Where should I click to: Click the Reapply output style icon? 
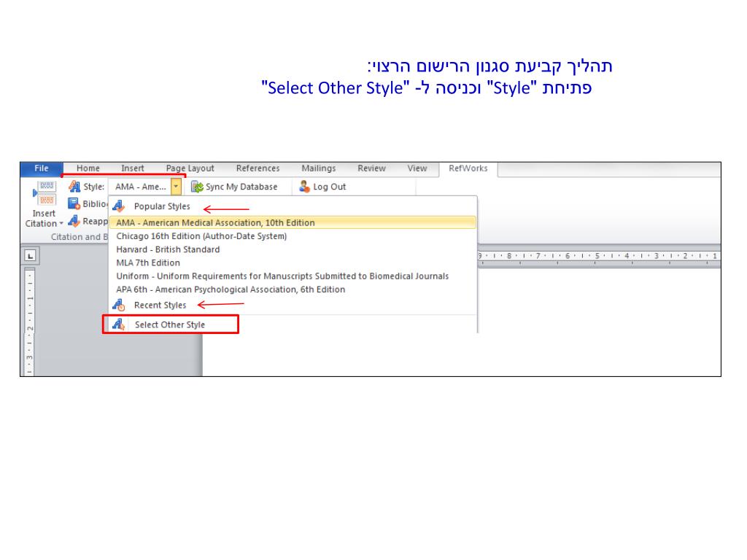pos(74,221)
